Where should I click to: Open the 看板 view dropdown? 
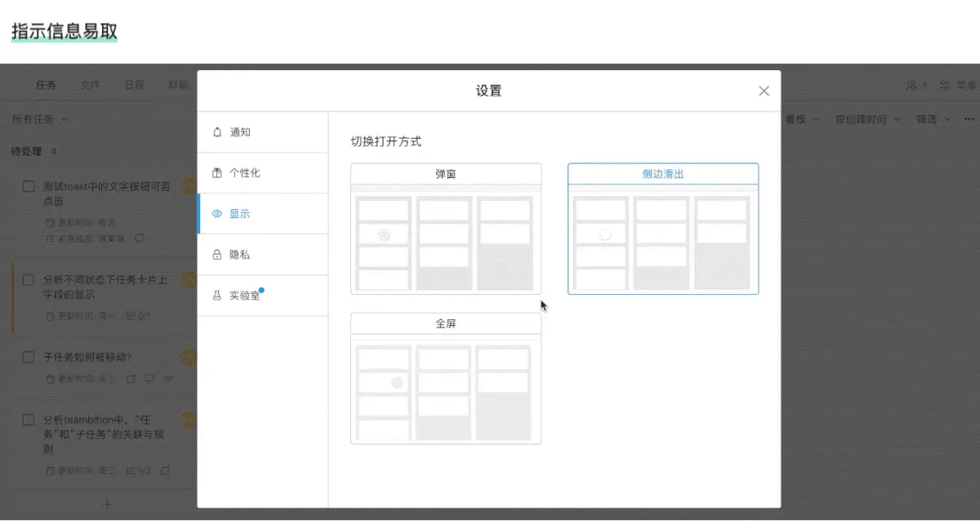802,119
